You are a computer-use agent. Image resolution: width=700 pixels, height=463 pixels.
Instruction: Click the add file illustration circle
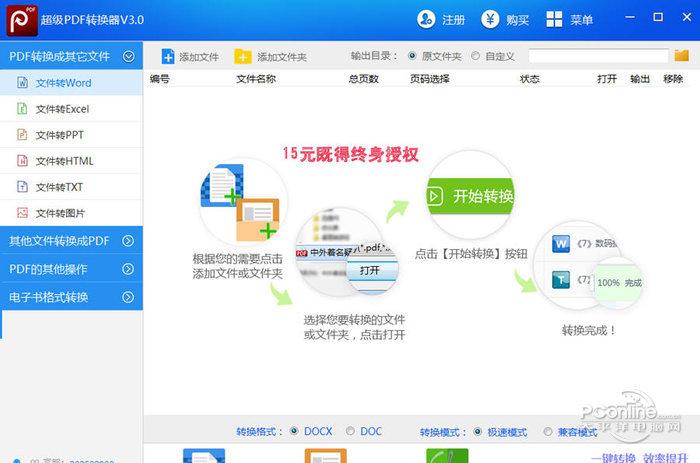243,202
